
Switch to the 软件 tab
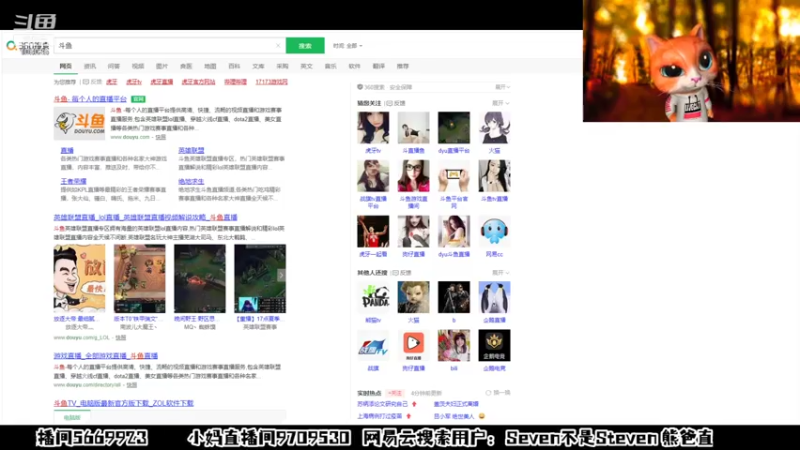[355, 66]
